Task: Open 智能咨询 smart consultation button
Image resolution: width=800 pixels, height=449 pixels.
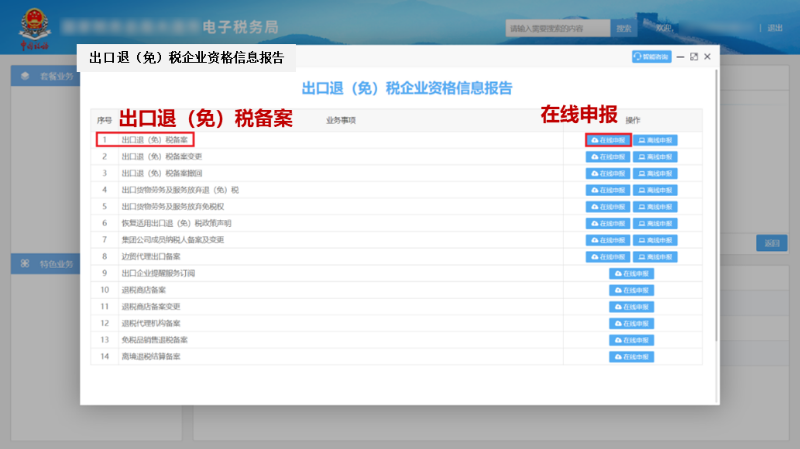Action: pos(651,57)
